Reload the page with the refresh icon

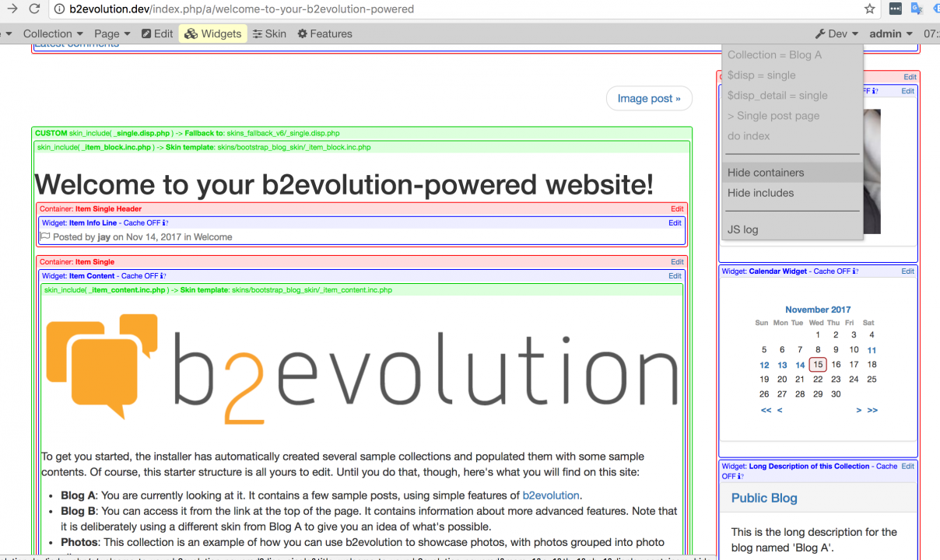(x=34, y=9)
